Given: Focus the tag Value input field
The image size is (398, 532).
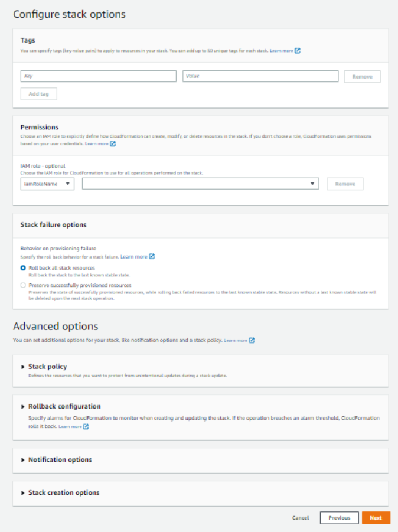Looking at the screenshot, I should pos(260,76).
